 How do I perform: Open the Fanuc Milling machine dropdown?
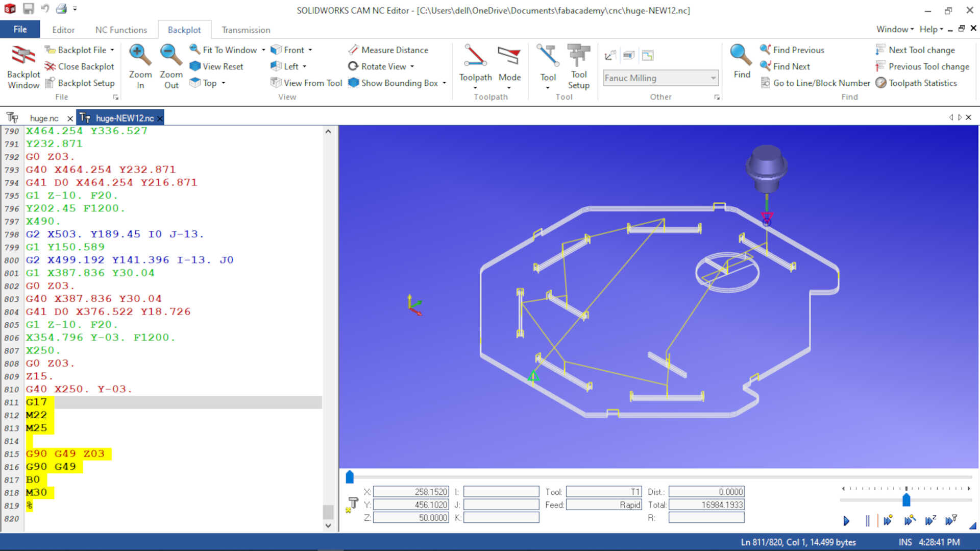[x=714, y=78]
